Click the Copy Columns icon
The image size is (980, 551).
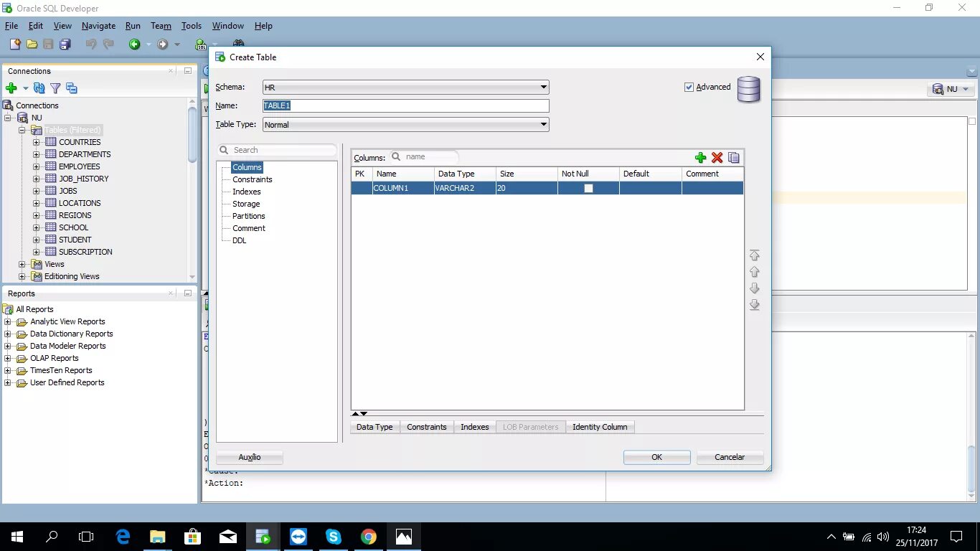click(733, 158)
